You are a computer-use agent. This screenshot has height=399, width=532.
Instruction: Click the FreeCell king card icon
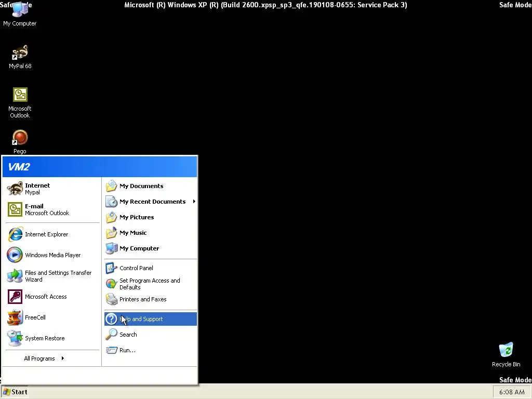15,317
